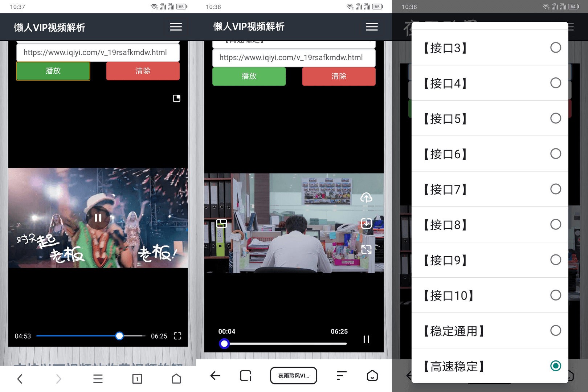Pause the concert video using the center pause button

(x=98, y=218)
